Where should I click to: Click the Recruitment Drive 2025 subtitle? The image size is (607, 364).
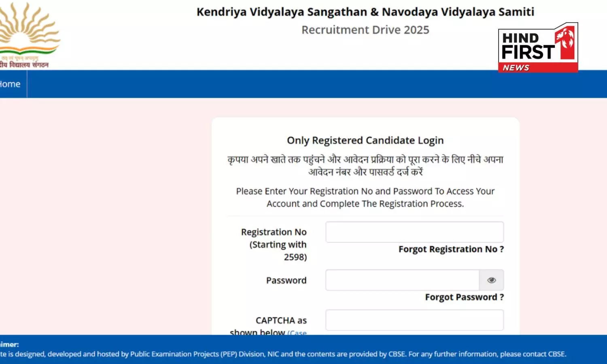[x=365, y=30]
